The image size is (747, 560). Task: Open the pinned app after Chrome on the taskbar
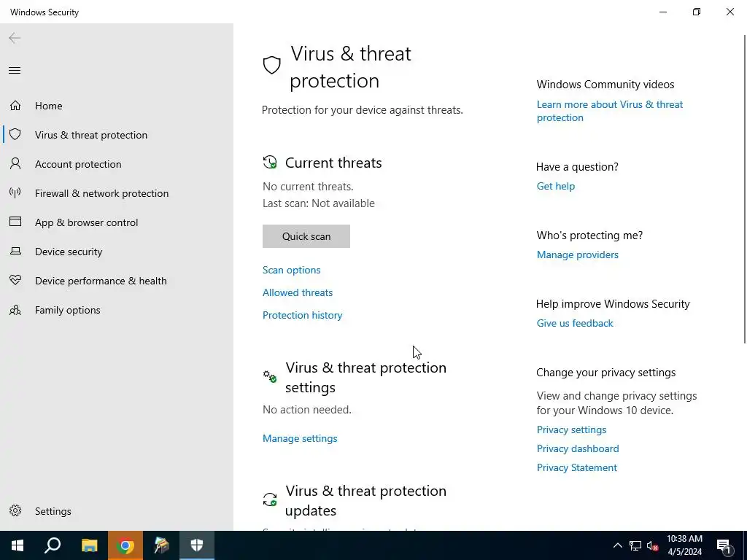pos(161,545)
